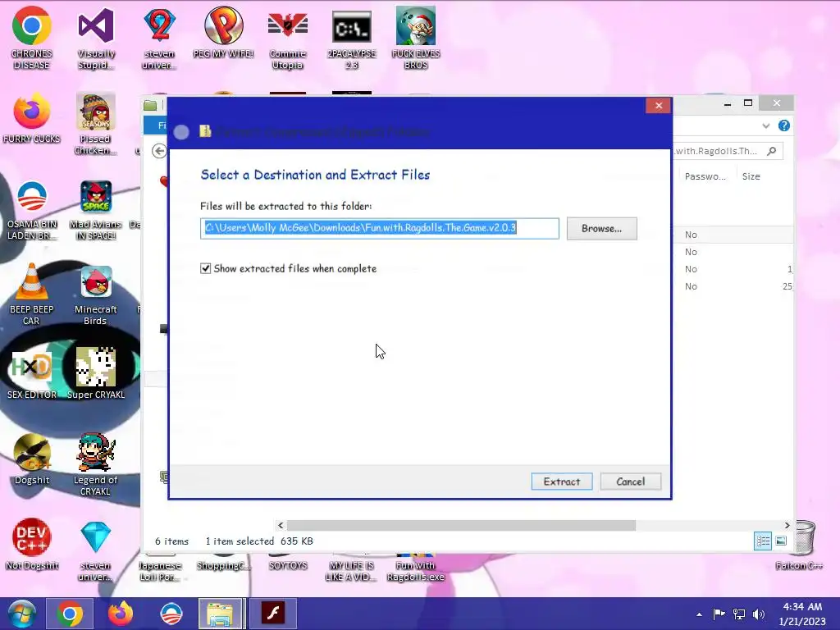
Task: Show hidden tray icons arrow
Action: click(x=699, y=614)
